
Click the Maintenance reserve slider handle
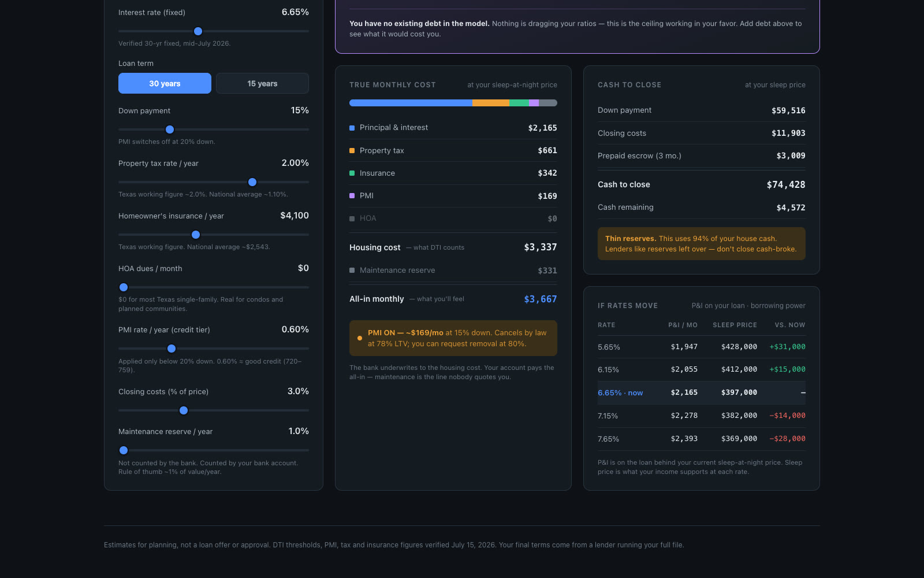124,450
